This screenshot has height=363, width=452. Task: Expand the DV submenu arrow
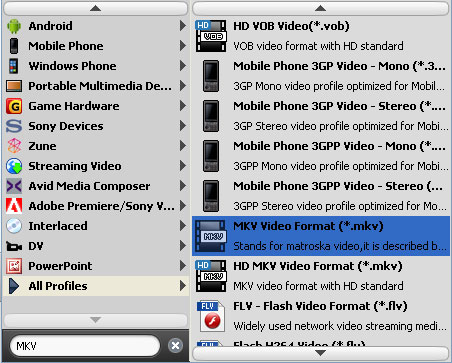pos(183,246)
